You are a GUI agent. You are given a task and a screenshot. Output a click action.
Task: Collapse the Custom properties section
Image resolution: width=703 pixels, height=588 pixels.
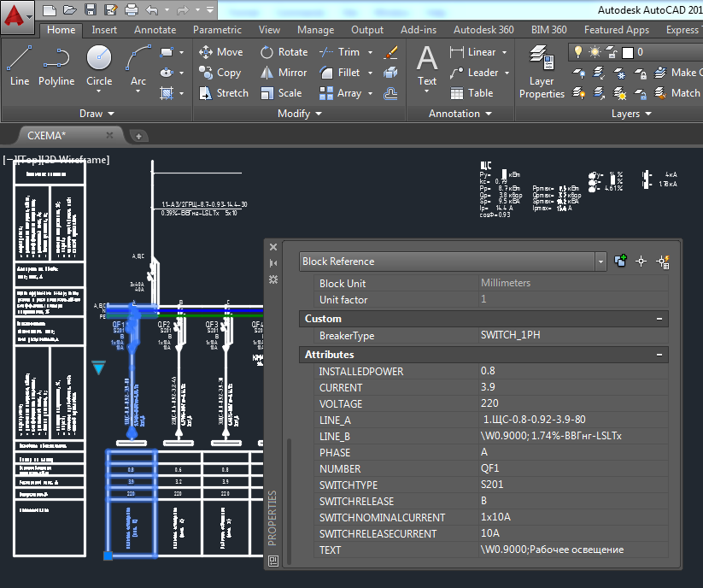click(x=659, y=319)
